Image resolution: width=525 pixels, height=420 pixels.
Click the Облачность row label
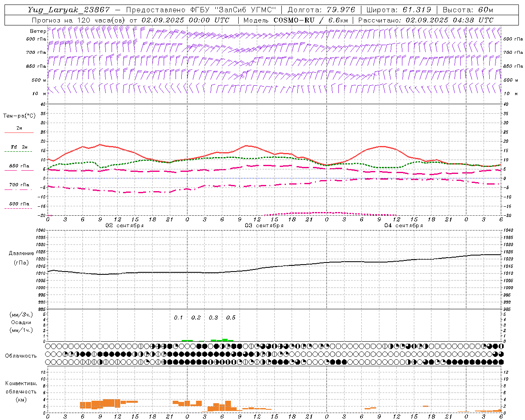tap(21, 356)
